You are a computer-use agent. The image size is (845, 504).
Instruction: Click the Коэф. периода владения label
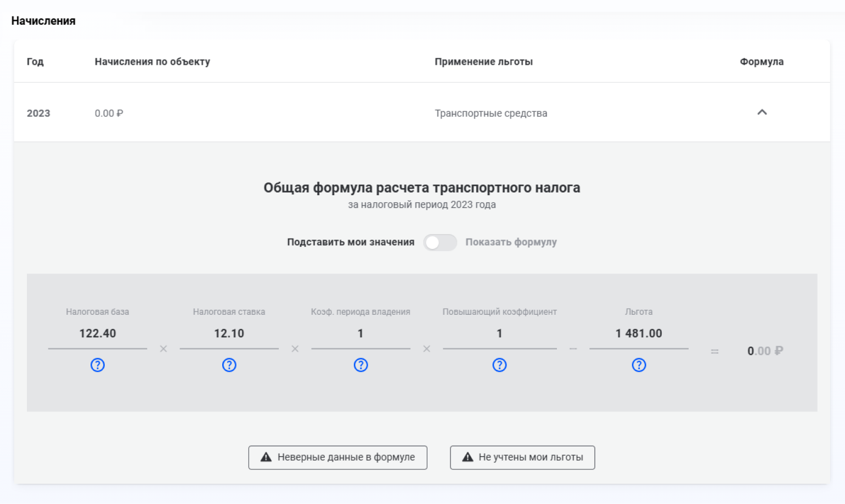(360, 312)
